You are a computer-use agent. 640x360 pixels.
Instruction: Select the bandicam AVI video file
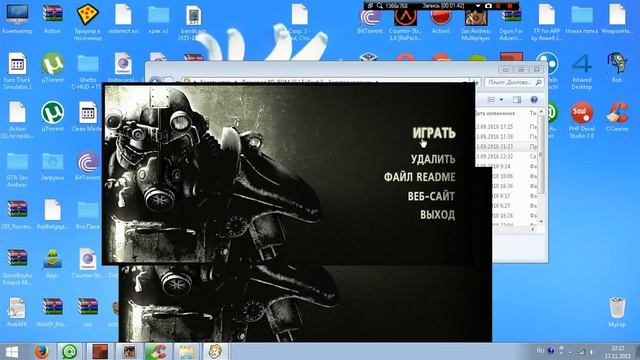click(193, 22)
